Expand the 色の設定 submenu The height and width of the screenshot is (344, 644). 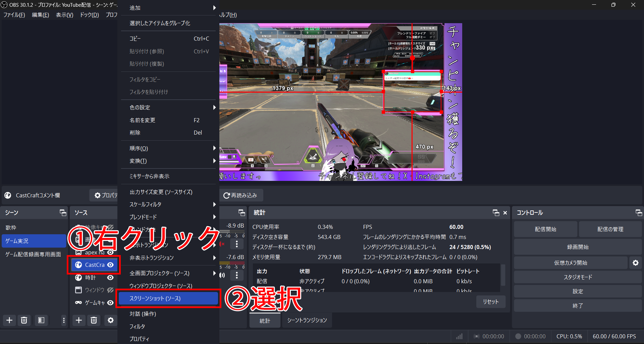coord(168,107)
